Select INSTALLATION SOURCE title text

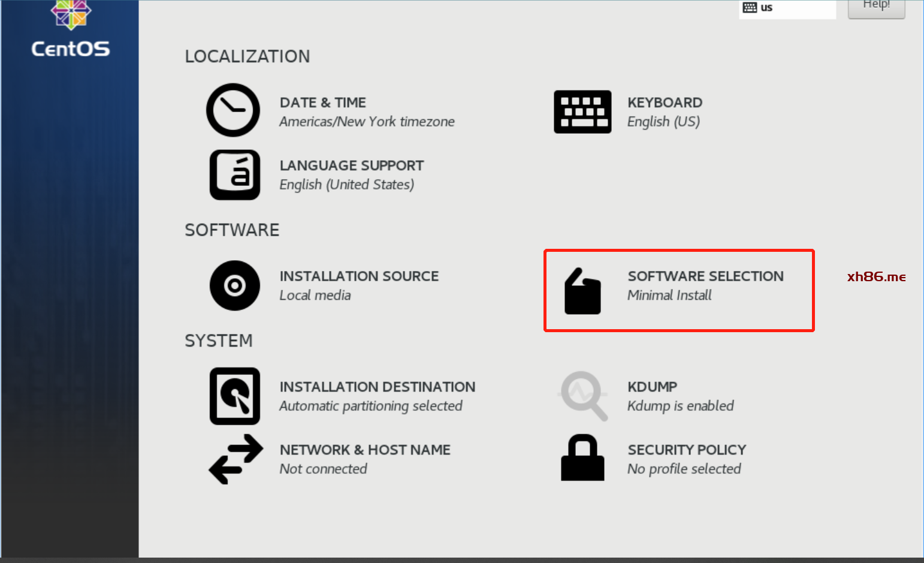359,276
